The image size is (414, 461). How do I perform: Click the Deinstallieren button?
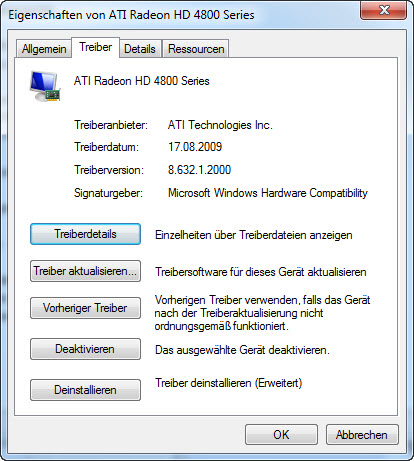click(x=85, y=390)
